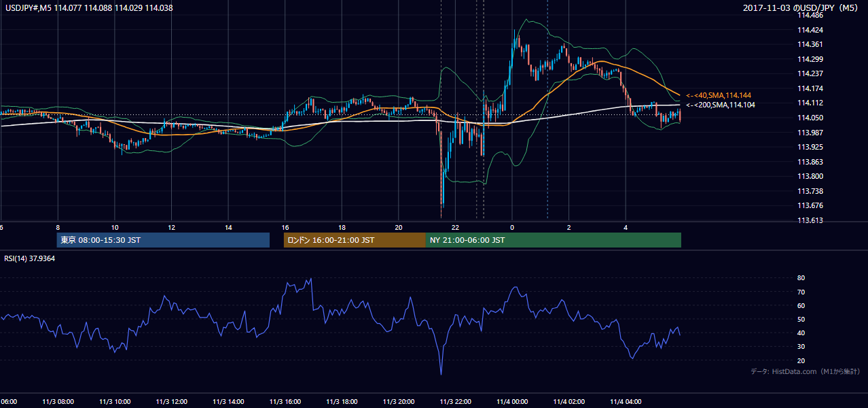Click the RSI 80 level label
This screenshot has width=868, height=408.
[801, 278]
